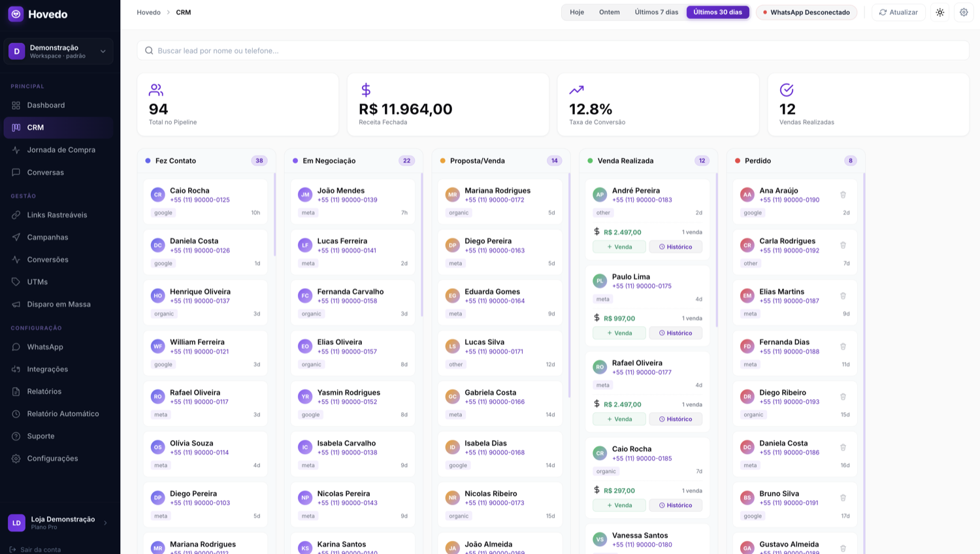980x554 pixels.
Task: Open settings gear in top bar
Action: [964, 12]
